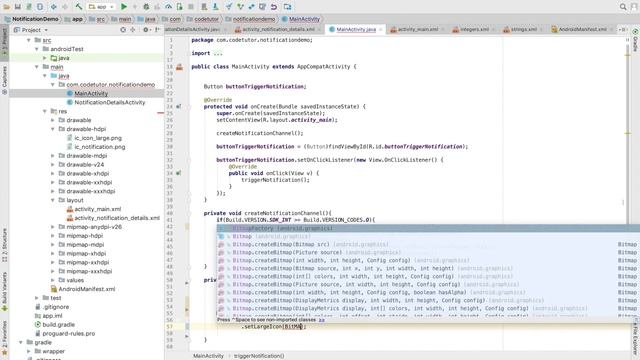Switch to the integers.xml editor tab
The height and width of the screenshot is (360, 640).
coord(474,29)
